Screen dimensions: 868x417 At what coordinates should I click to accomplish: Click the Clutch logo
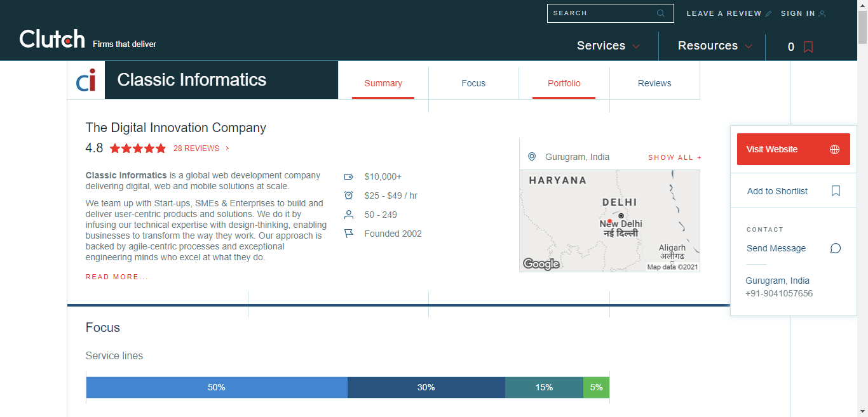[x=52, y=39]
